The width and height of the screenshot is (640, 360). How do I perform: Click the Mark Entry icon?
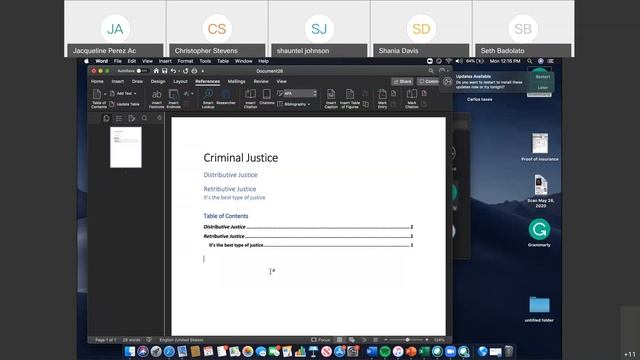pos(382,94)
